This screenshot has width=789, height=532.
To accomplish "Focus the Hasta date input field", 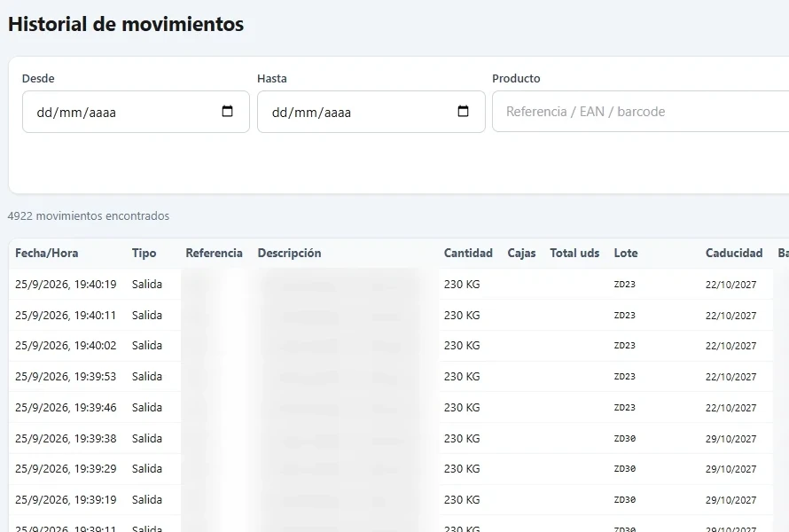I will [371, 112].
